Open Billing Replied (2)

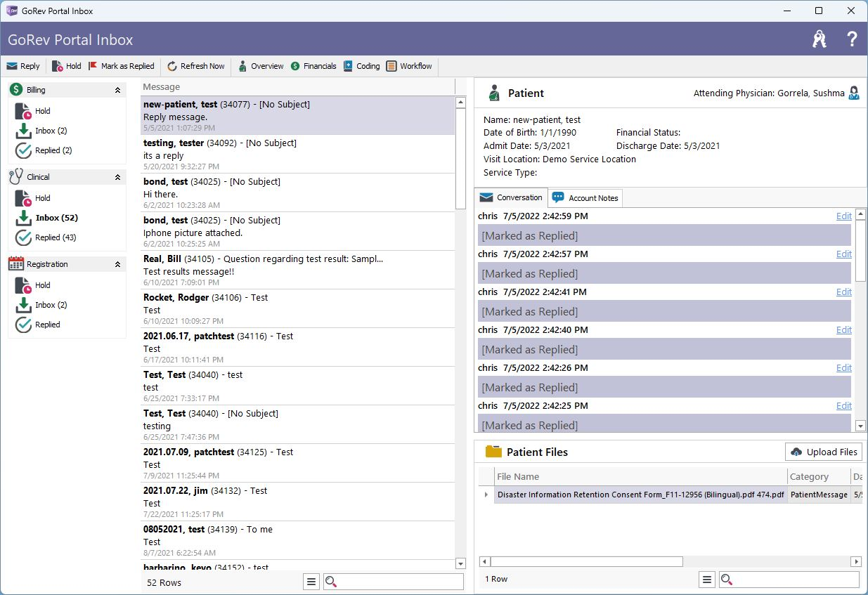click(44, 150)
